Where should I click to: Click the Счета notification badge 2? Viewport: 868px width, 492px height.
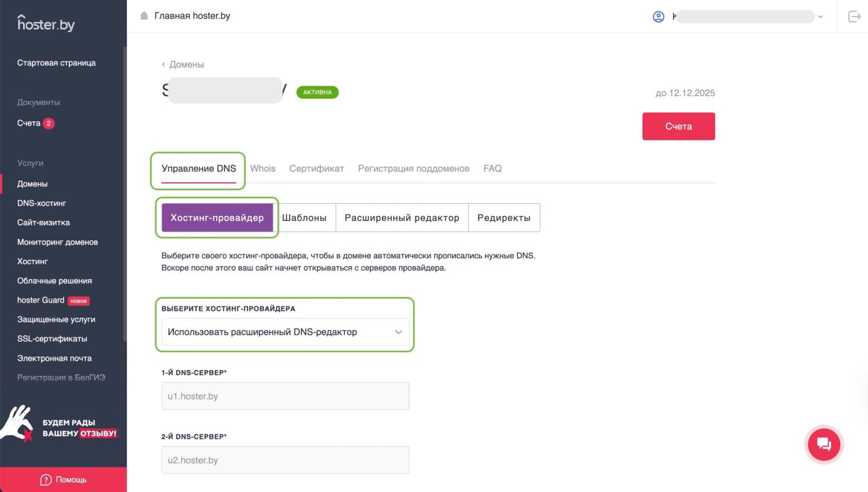[49, 123]
